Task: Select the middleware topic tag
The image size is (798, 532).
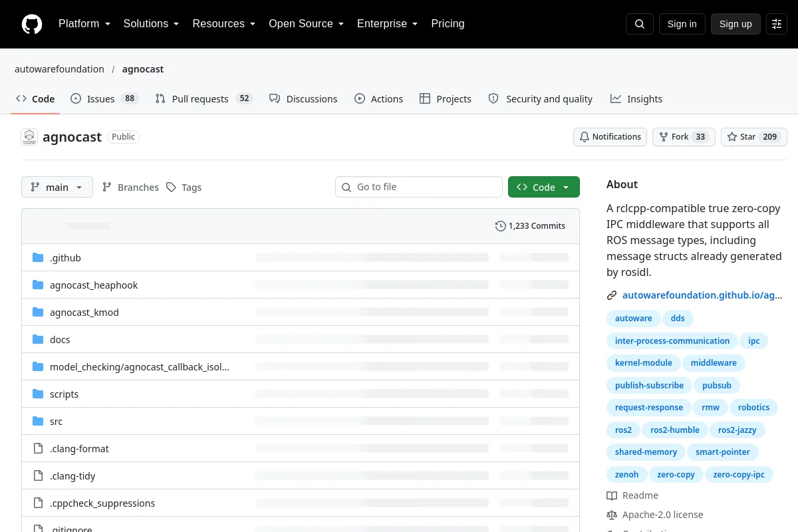Action: click(714, 363)
